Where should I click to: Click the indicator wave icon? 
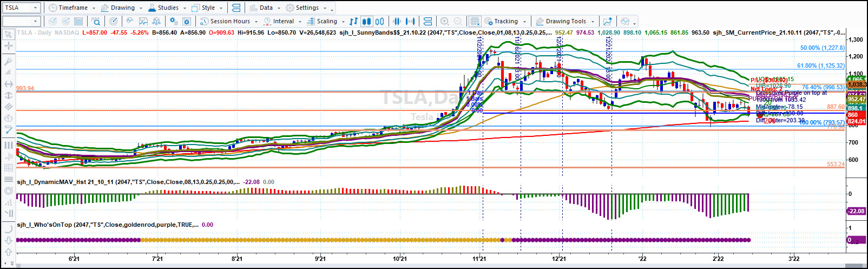[130, 21]
